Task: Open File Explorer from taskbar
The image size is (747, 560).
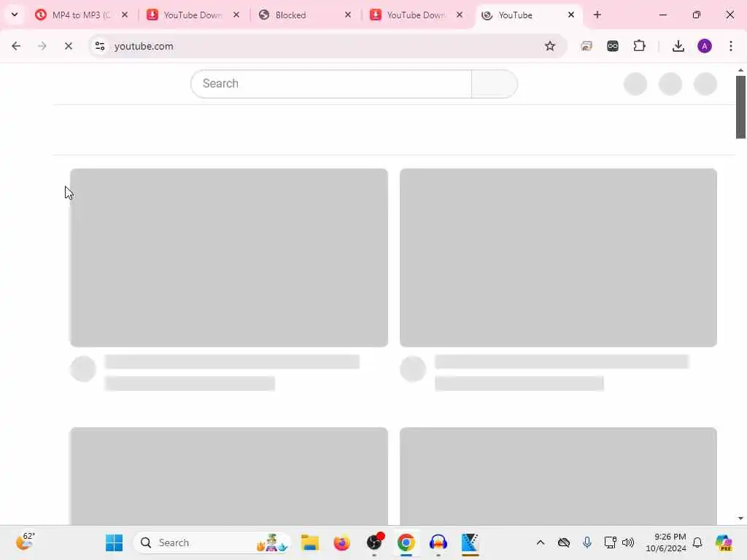Action: 309,542
